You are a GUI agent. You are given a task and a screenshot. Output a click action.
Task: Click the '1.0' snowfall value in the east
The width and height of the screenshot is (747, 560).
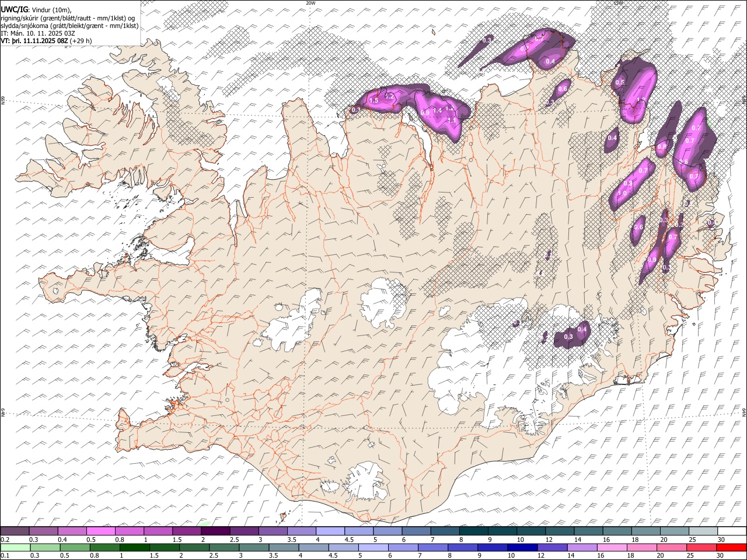(x=622, y=194)
